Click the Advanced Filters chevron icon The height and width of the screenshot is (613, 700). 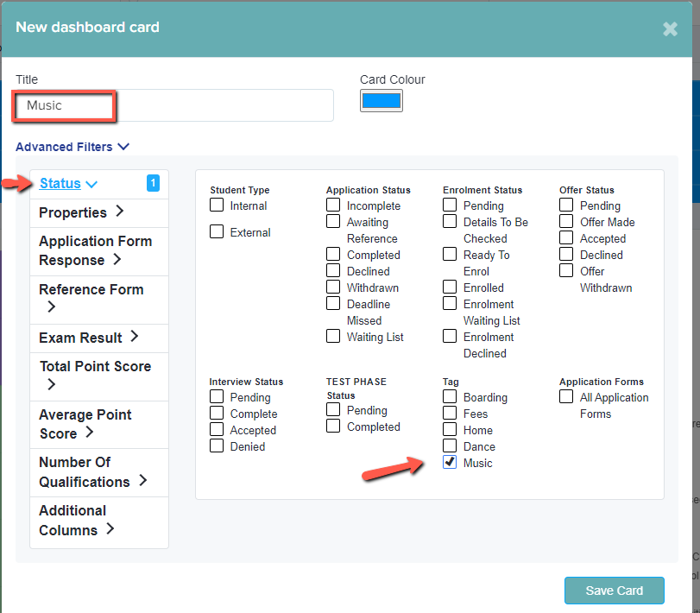123,147
